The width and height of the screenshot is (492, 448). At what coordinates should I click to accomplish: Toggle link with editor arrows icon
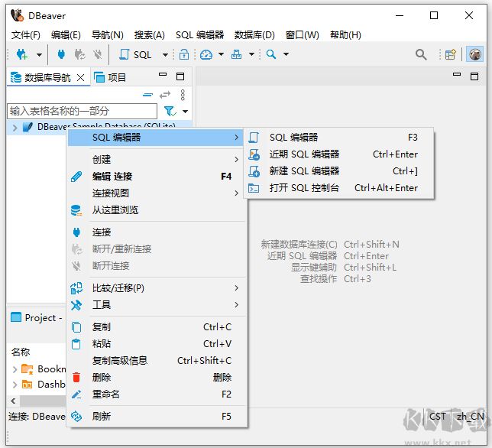click(x=165, y=95)
